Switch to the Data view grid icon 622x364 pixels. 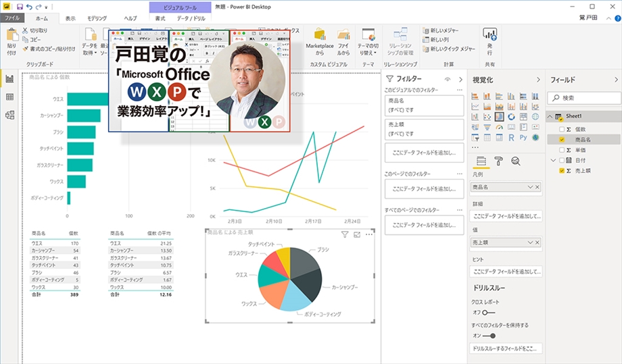9,97
